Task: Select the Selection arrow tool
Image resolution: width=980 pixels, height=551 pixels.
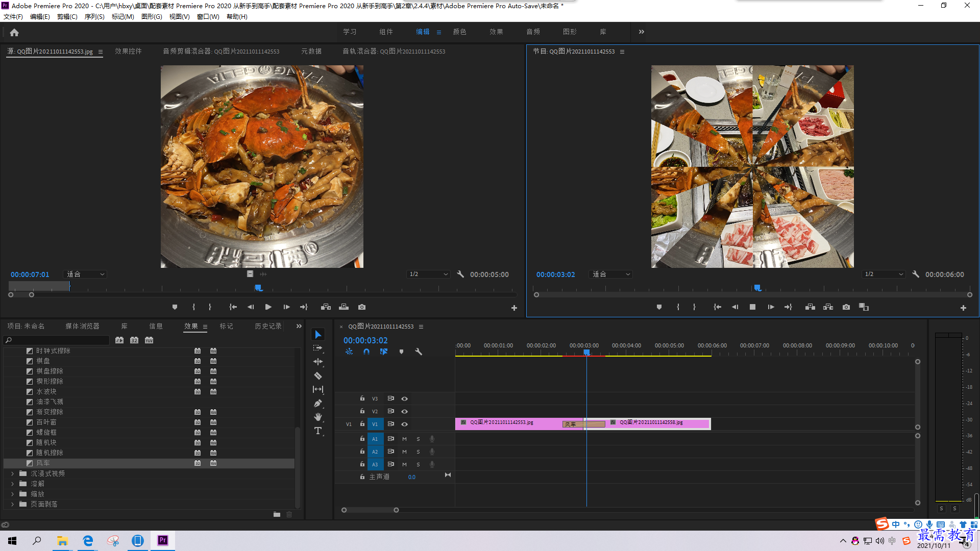Action: (318, 335)
